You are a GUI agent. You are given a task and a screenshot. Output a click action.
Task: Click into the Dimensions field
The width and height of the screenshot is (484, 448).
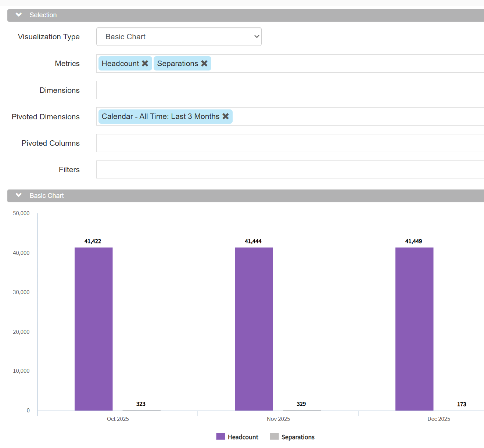point(290,90)
